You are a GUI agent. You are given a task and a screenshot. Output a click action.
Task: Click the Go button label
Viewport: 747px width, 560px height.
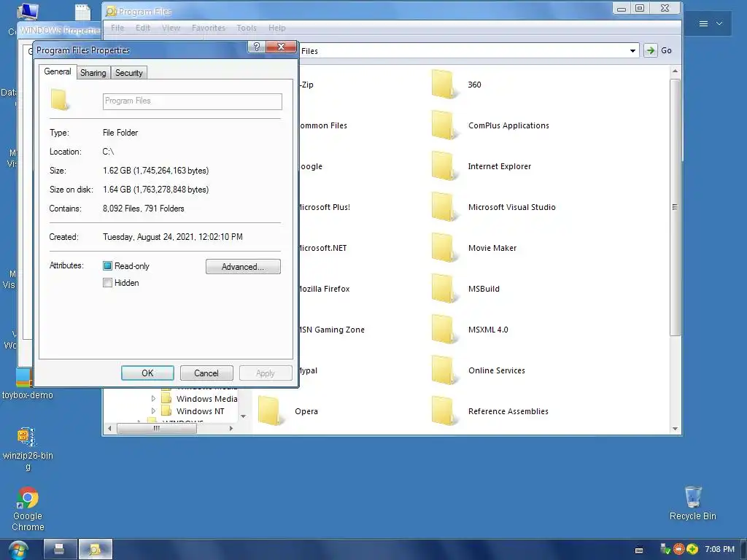[x=666, y=50]
